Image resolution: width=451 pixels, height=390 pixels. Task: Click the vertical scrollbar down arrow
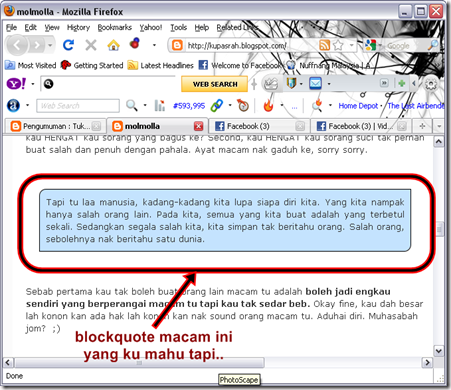[x=439, y=351]
